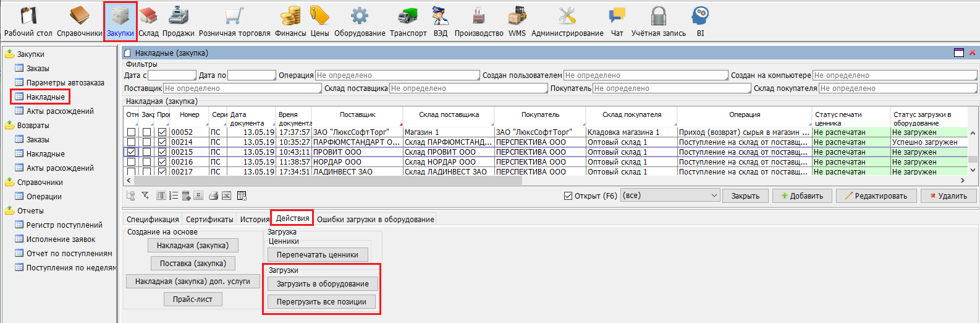This screenshot has width=980, height=323.
Task: Click the Загрузить в оборудование button
Action: click(x=323, y=284)
